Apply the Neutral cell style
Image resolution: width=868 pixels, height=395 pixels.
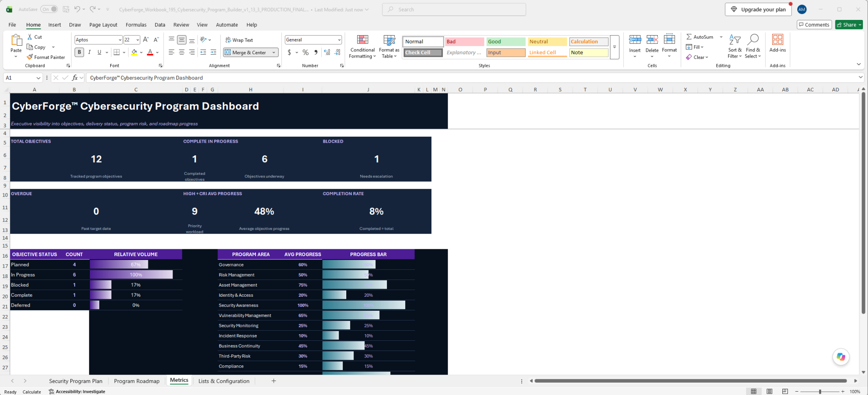(547, 41)
